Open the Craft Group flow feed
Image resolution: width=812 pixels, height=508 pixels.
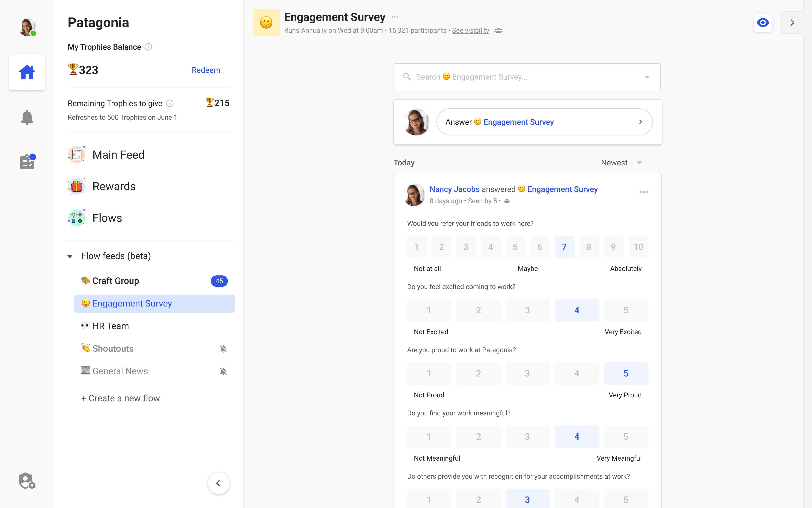(154, 281)
